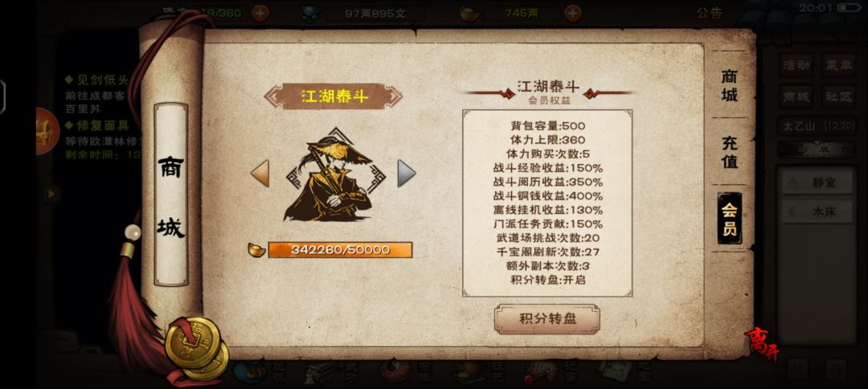Show the previous membership tier with left arrow

pos(260,174)
